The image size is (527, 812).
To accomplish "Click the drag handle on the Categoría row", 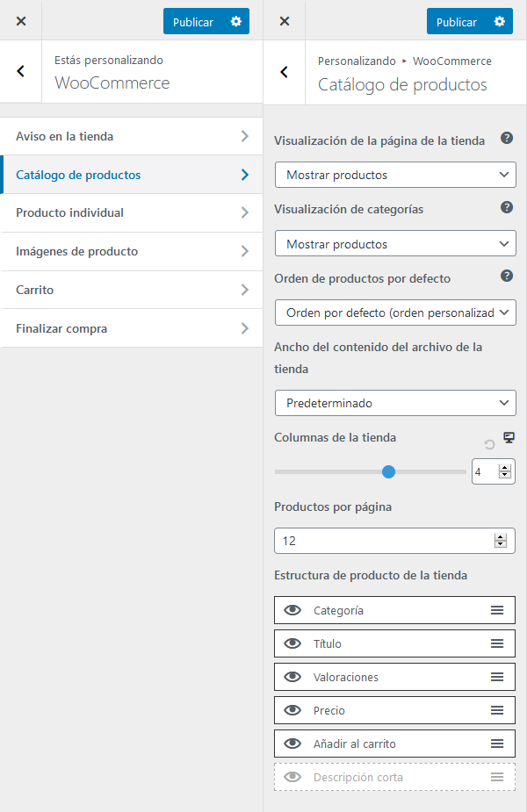I will pos(497,610).
